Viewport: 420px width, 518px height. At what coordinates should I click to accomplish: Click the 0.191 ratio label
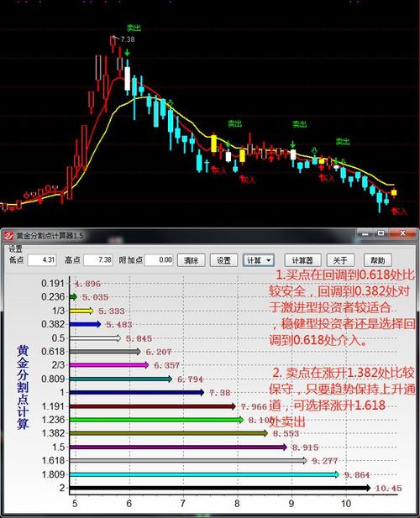(53, 283)
